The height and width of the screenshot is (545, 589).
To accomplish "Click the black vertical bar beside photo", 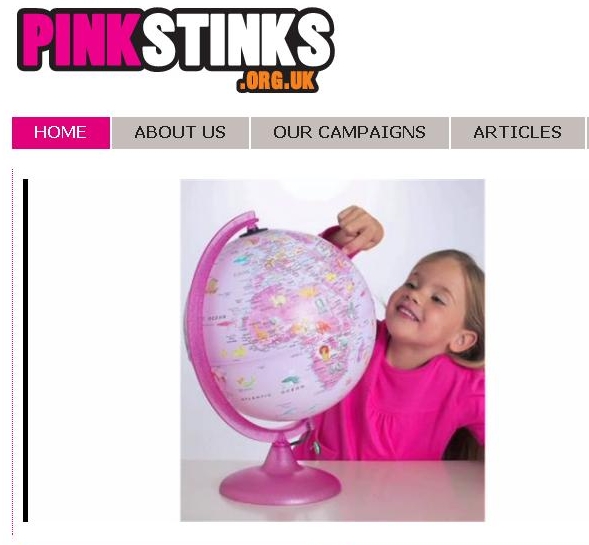I will click(26, 350).
